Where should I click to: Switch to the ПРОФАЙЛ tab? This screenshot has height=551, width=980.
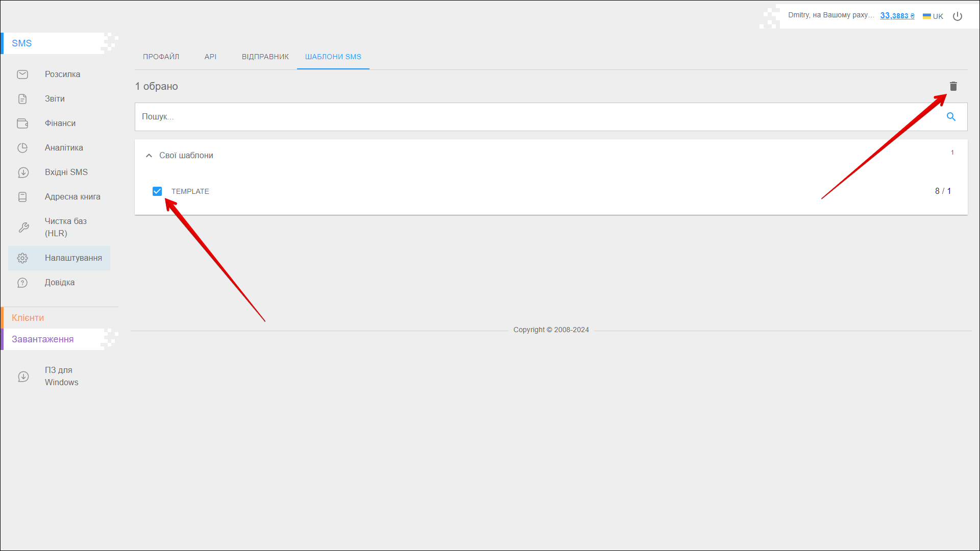point(161,57)
